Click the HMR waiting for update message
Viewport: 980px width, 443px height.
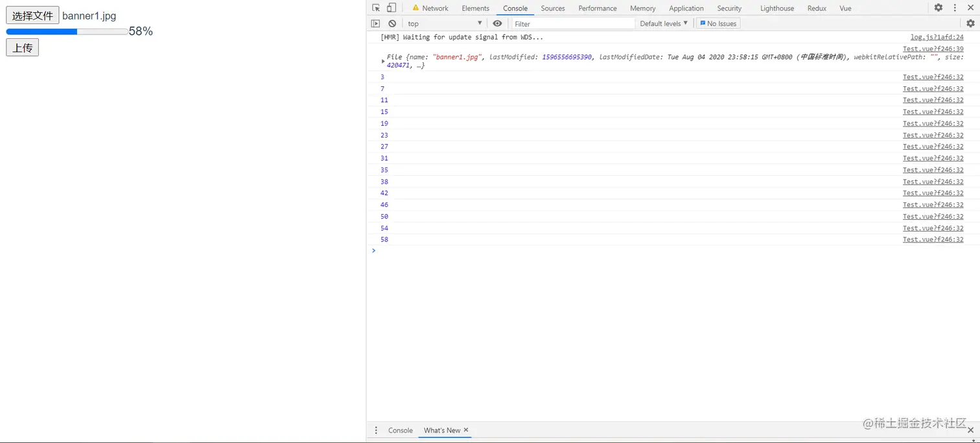pos(461,37)
